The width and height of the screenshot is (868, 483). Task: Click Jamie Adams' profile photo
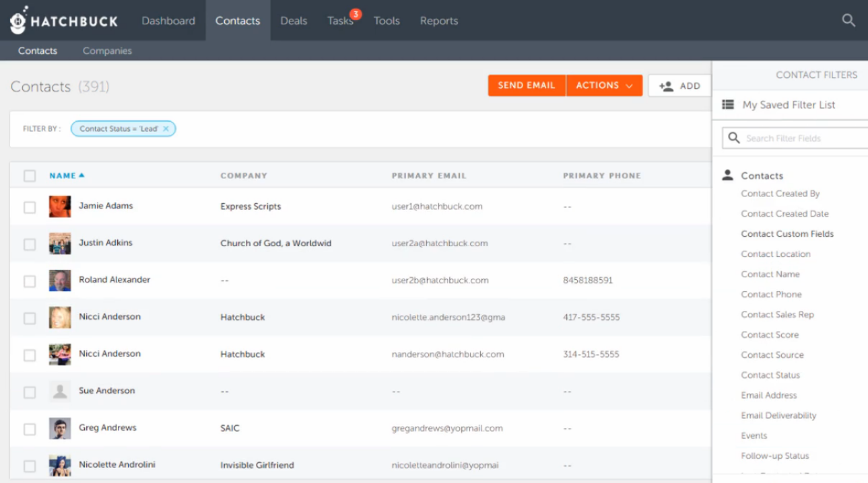(x=60, y=207)
